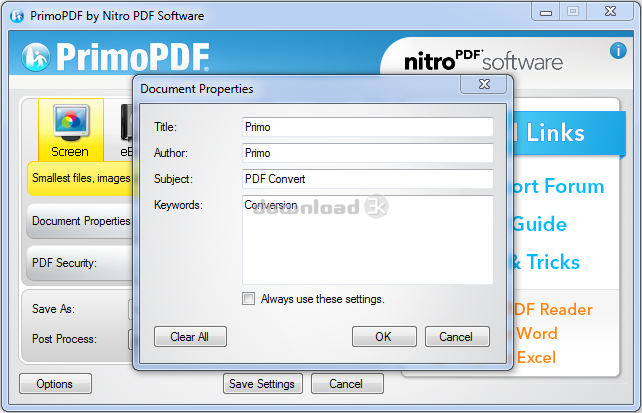
Task: Enable Always use these settings checkbox
Action: 248,298
